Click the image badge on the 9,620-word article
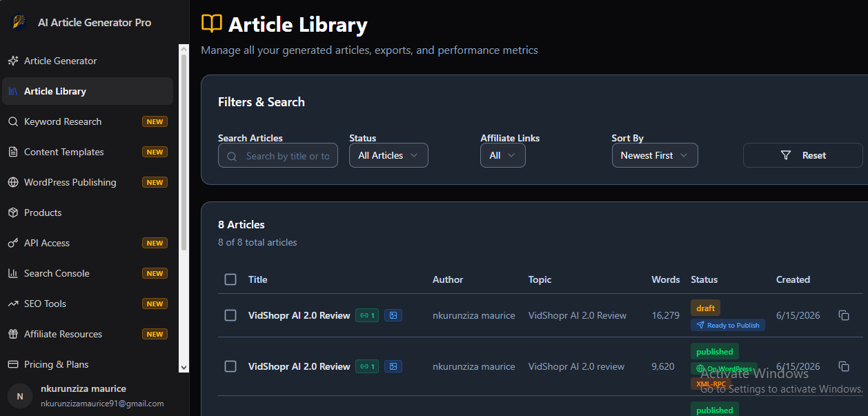The image size is (868, 416). [x=393, y=366]
